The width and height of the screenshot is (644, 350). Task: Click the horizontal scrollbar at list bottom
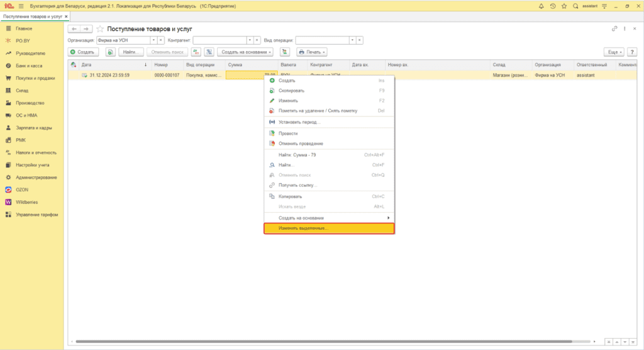[x=314, y=341]
